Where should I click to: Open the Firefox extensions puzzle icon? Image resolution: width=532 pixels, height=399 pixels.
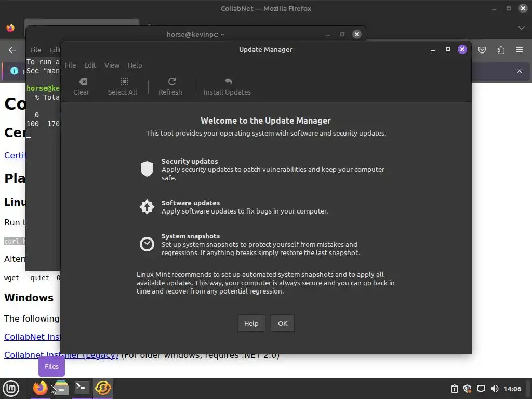pos(501,50)
